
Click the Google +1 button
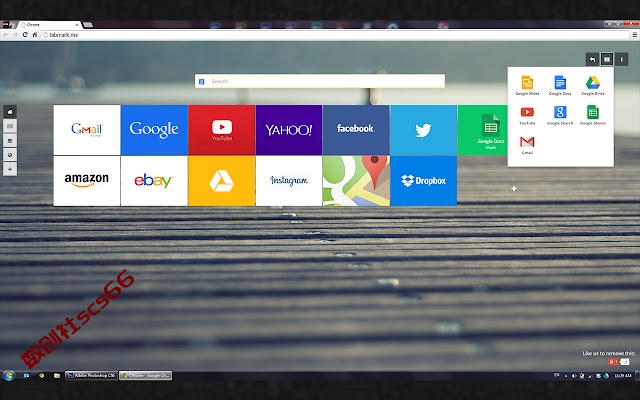click(x=613, y=362)
